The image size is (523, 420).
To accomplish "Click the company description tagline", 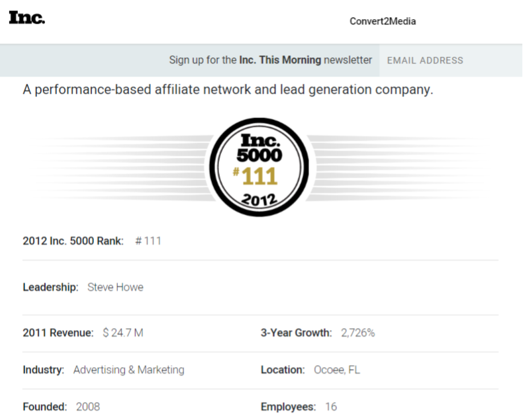I will click(228, 90).
